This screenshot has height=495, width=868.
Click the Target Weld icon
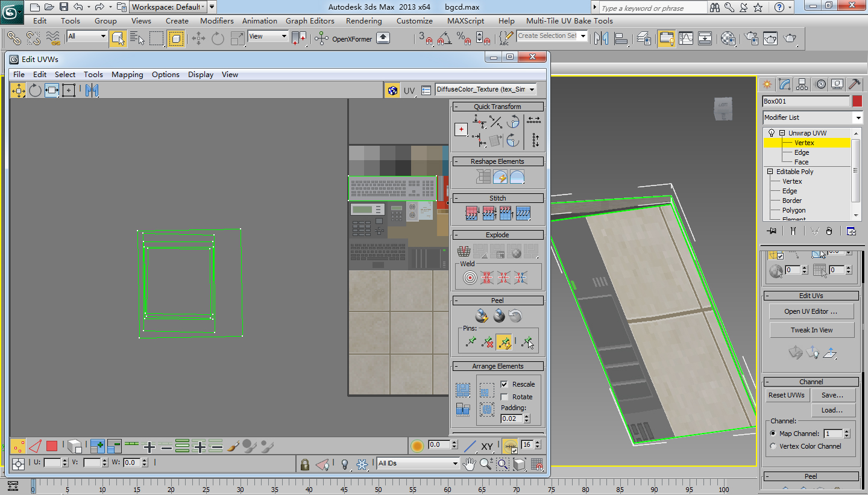pyautogui.click(x=470, y=278)
